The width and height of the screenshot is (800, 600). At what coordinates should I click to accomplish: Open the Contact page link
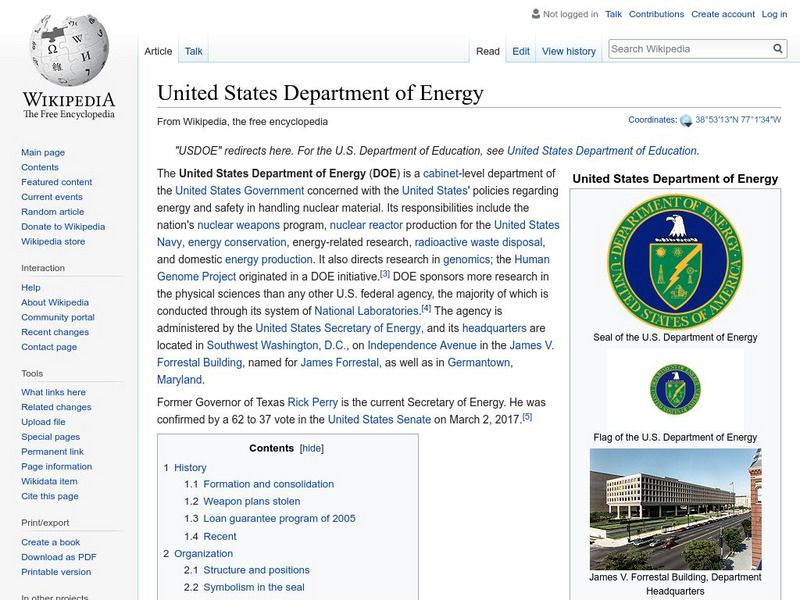(x=49, y=347)
